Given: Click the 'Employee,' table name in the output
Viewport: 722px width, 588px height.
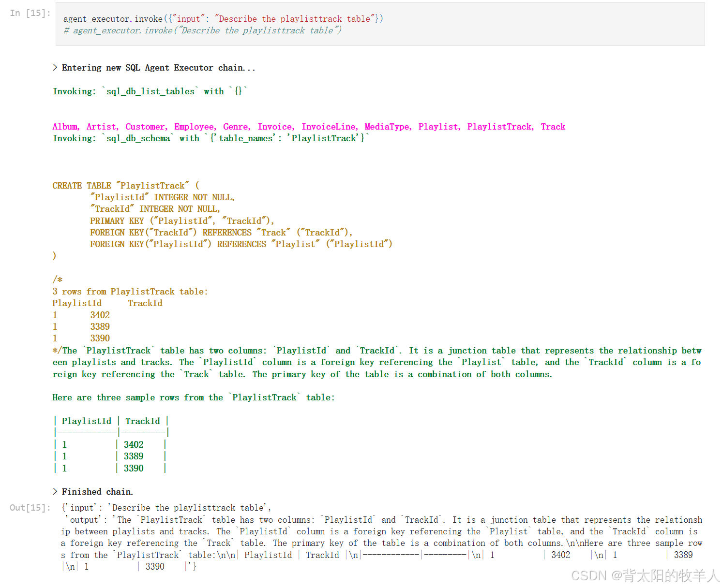Looking at the screenshot, I should click(196, 127).
